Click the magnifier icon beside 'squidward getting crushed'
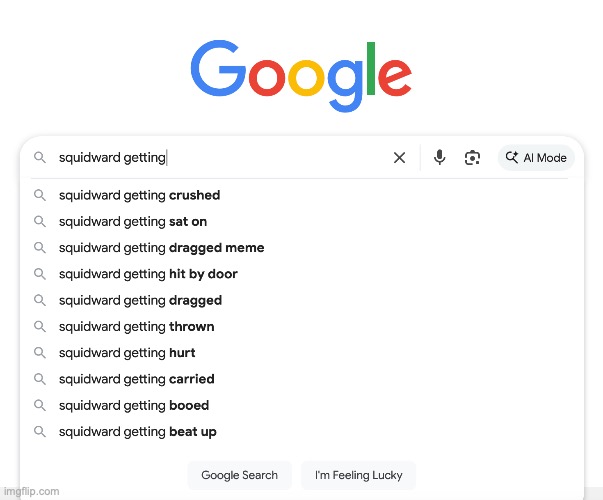603x500 pixels. pyautogui.click(x=40, y=195)
